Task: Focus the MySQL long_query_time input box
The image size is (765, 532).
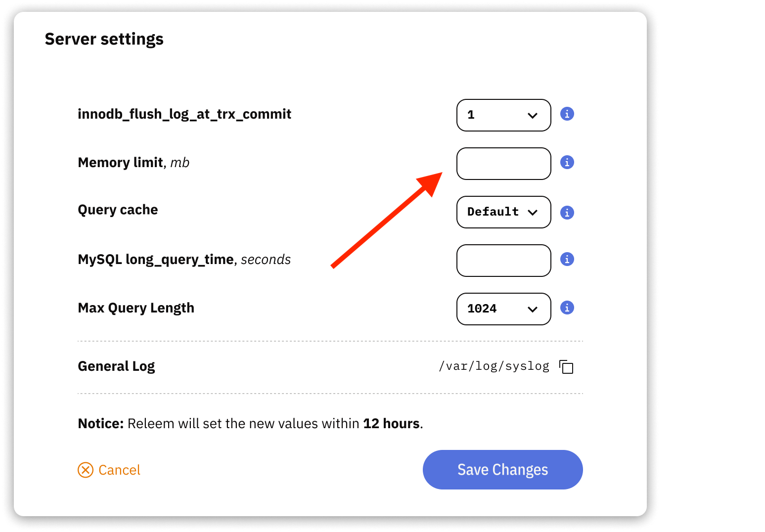Action: tap(503, 261)
